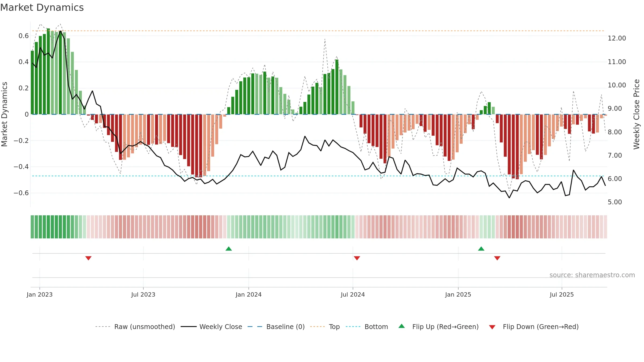Viewport: 644px width, 362px height.
Task: Toggle the Top legend entry
Action: pos(325,327)
